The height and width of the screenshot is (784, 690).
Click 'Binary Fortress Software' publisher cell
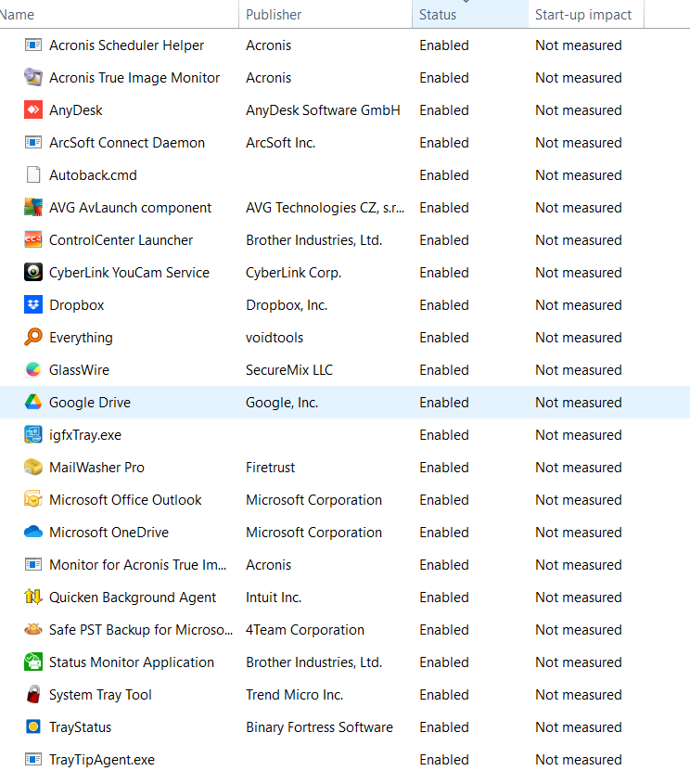(x=319, y=727)
